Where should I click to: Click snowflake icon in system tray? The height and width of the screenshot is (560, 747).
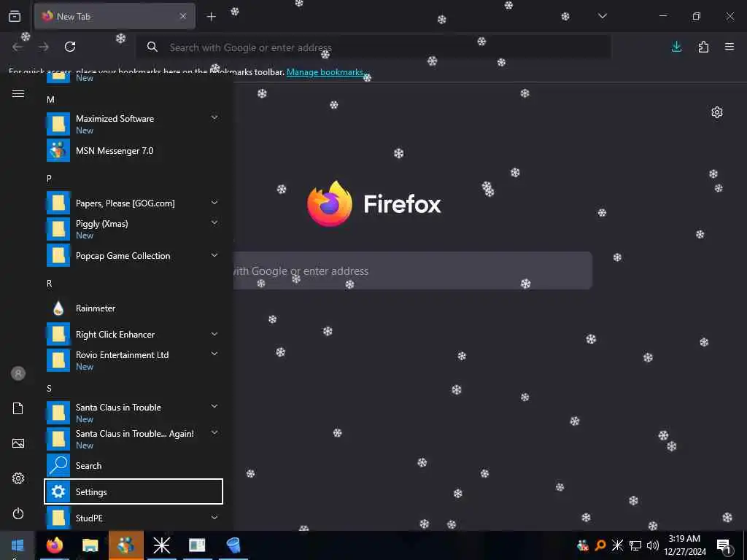[617, 545]
